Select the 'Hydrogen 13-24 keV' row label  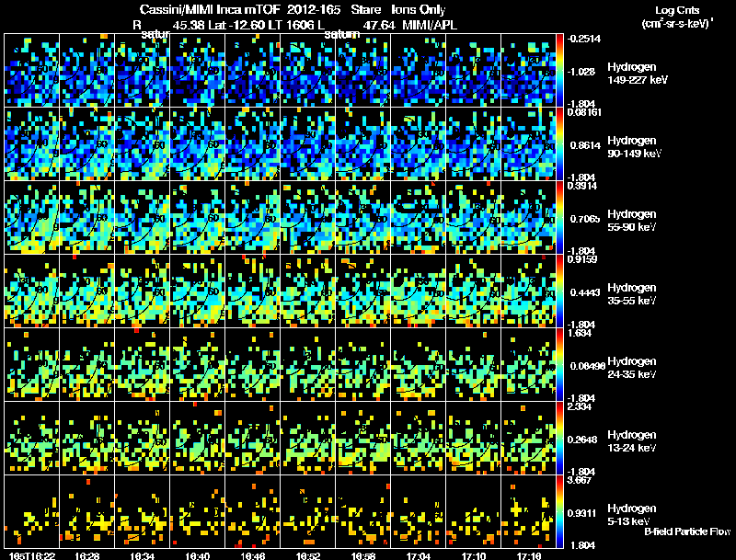point(632,441)
